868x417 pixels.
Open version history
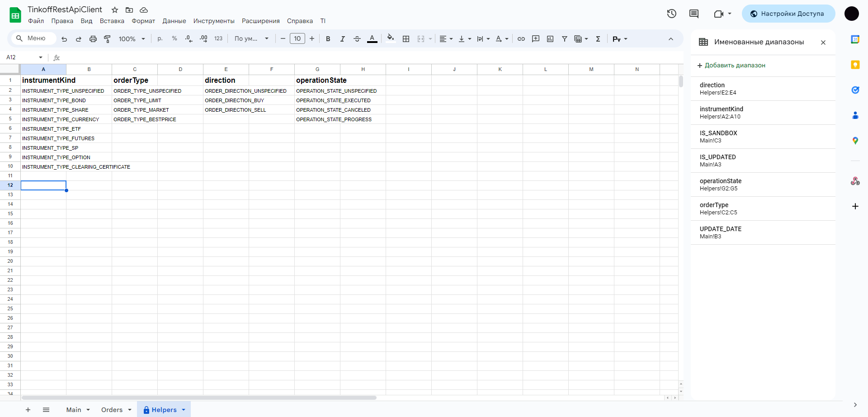tap(672, 14)
